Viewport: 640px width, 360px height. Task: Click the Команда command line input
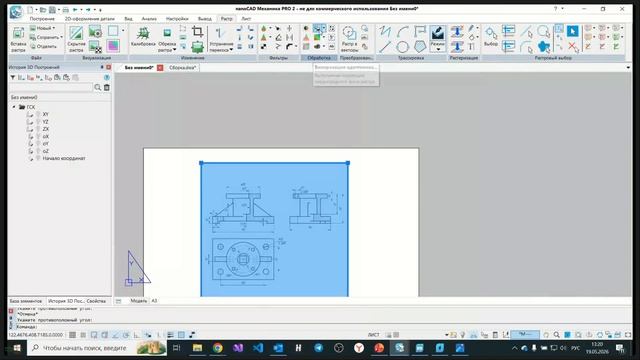click(322, 327)
